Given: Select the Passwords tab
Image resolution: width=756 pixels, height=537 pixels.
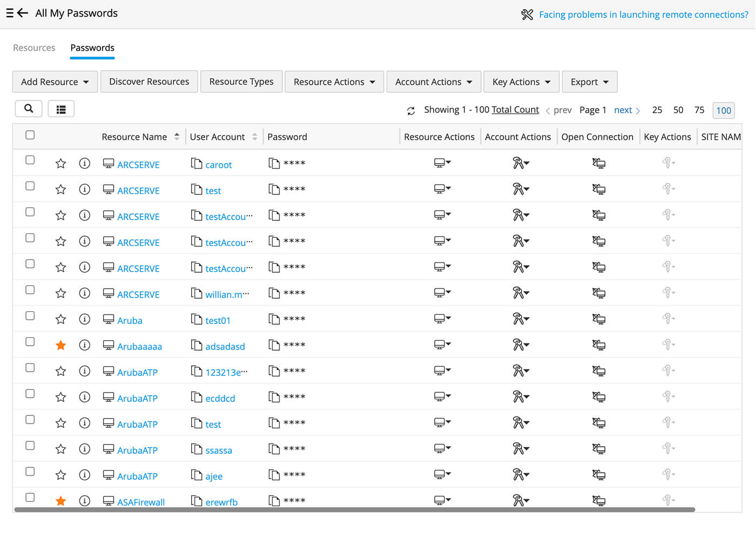Looking at the screenshot, I should click(92, 48).
